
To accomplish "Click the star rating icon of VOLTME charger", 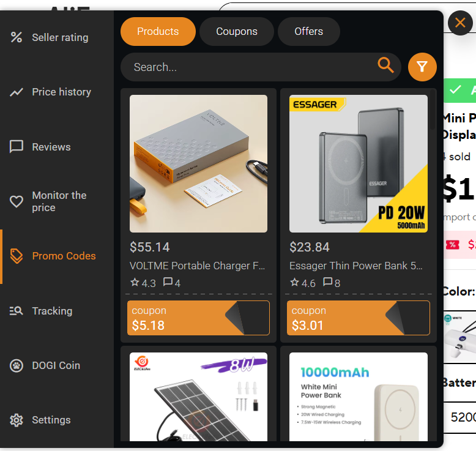I will point(135,282).
